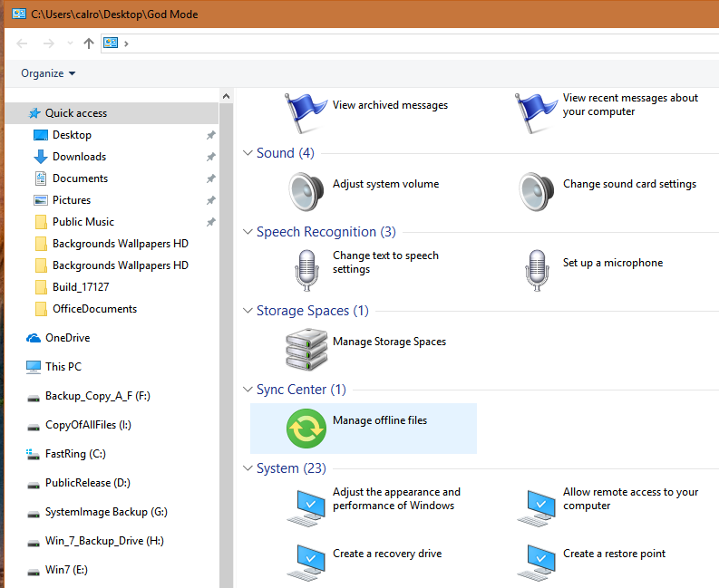Click text to speech microphone icon
Viewport: 719px width, 588px height.
[306, 270]
